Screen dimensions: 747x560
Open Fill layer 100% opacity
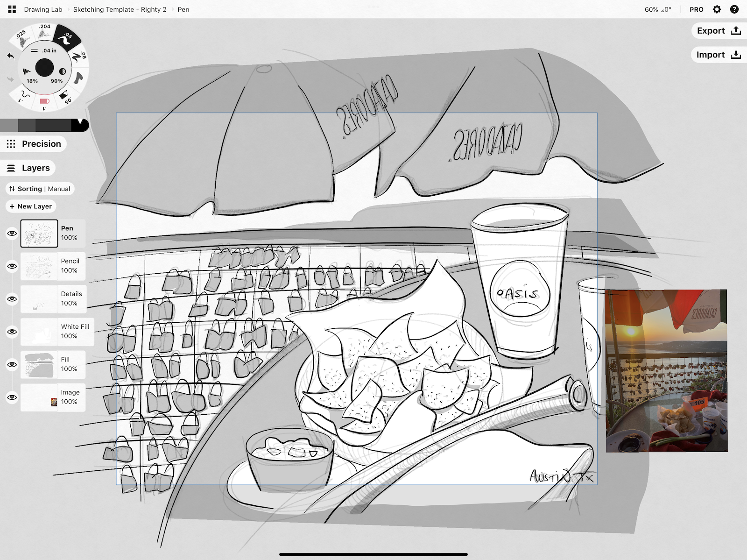pos(69,369)
